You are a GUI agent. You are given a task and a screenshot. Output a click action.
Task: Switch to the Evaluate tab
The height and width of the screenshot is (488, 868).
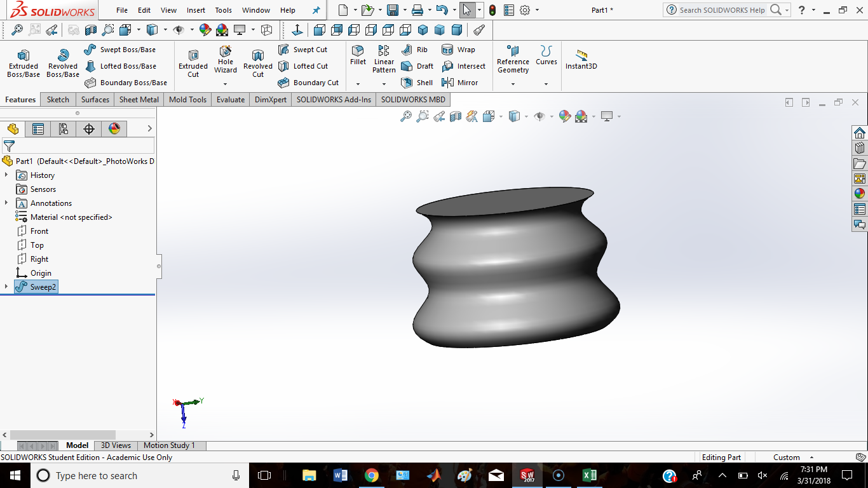230,100
